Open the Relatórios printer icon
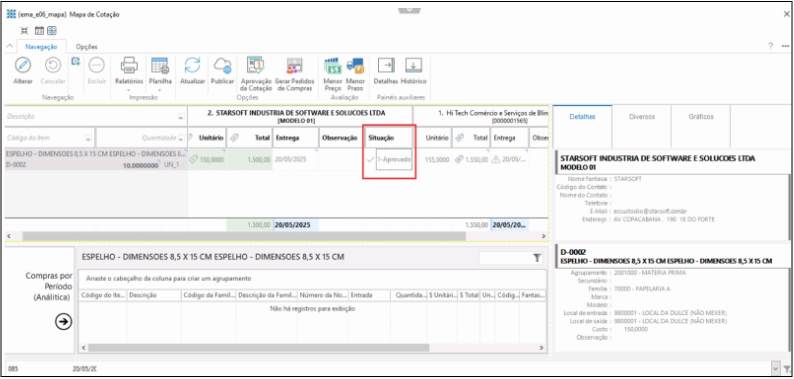Screen dimensions: 794x379 click(x=129, y=65)
